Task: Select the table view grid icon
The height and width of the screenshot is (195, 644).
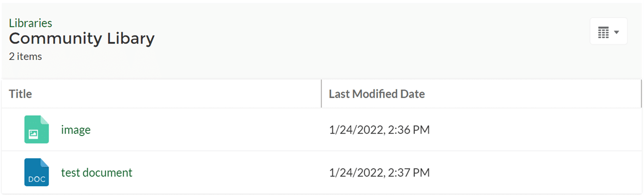Action: click(x=603, y=33)
